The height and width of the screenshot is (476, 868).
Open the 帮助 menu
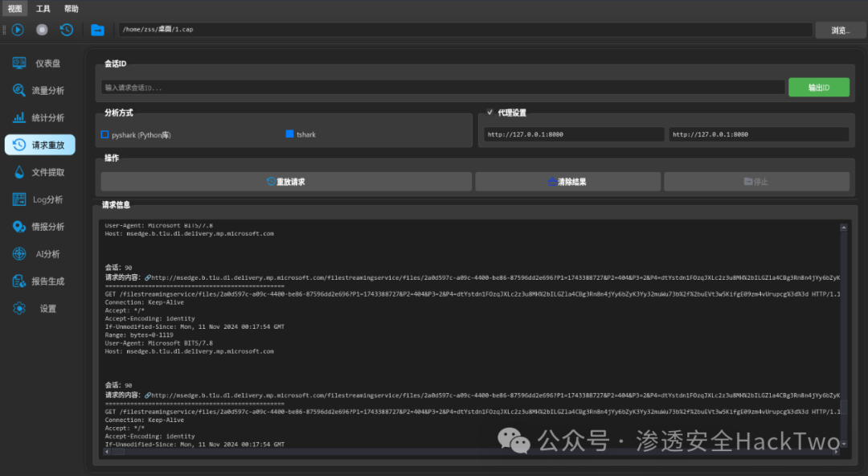(x=72, y=8)
